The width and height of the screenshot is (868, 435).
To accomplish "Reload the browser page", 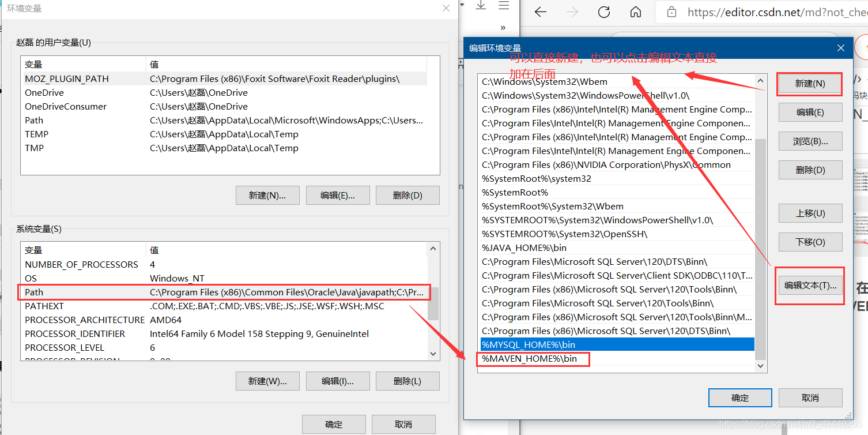I will point(604,12).
